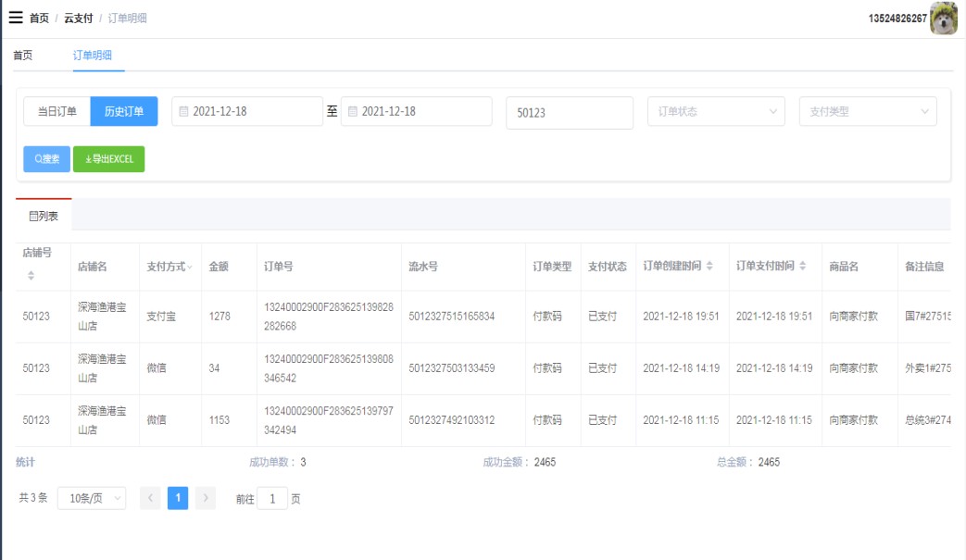This screenshot has width=966, height=560.
Task: Click calendar icon in end date field
Action: click(x=352, y=111)
